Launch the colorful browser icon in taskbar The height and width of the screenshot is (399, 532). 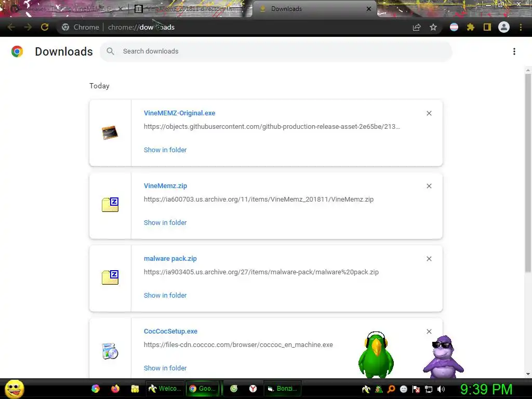point(96,389)
